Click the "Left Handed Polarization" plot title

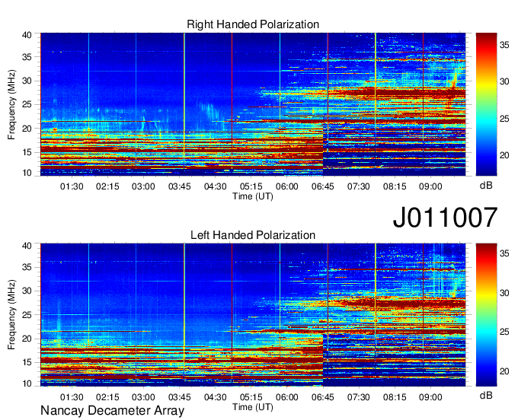[253, 235]
